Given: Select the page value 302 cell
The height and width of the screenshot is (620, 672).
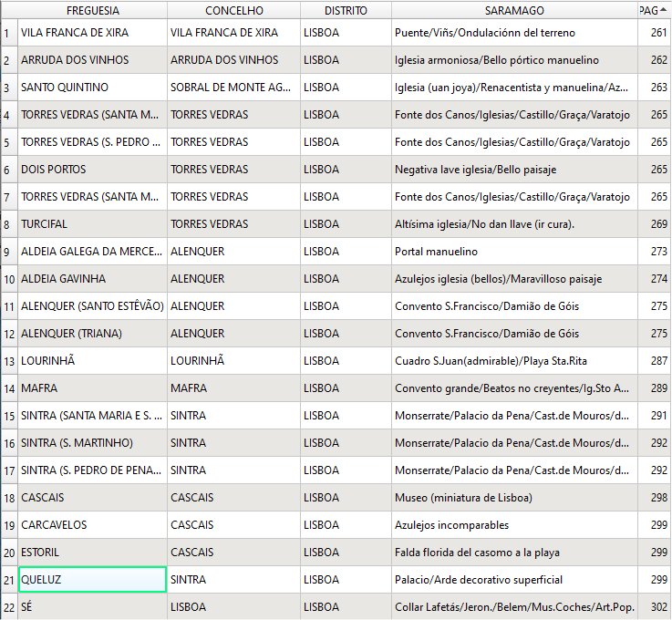Looking at the screenshot, I should (x=654, y=607).
